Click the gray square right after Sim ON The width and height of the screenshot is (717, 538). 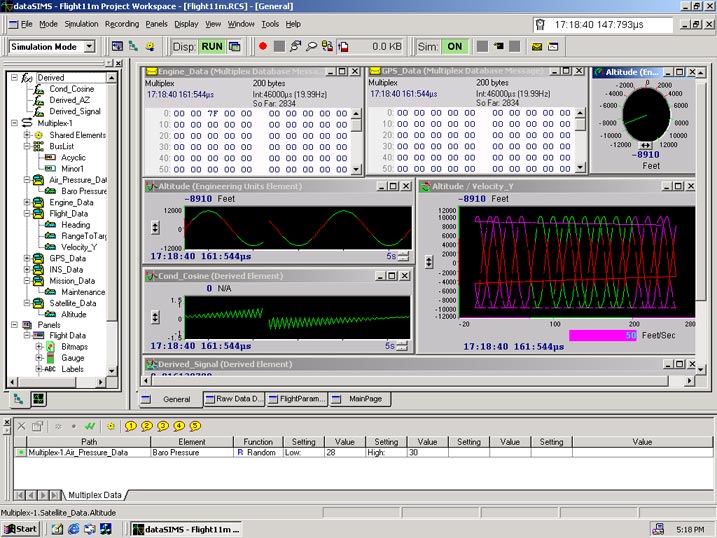(x=482, y=46)
